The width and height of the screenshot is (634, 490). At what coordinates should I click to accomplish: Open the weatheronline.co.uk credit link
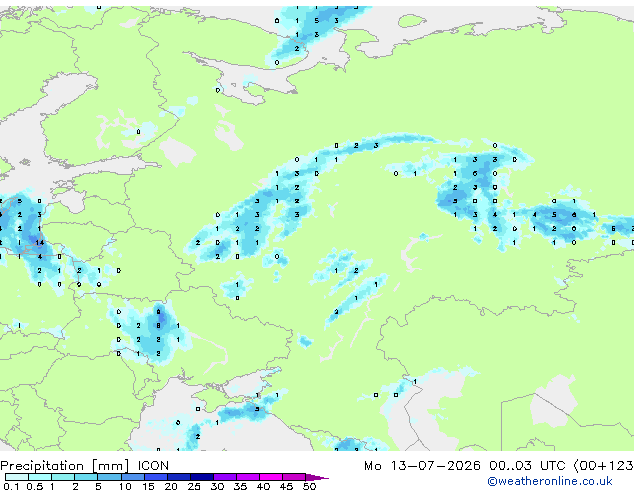[550, 481]
